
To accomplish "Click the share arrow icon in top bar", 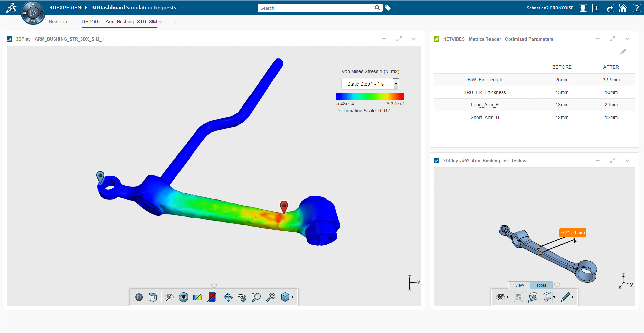I will point(610,8).
